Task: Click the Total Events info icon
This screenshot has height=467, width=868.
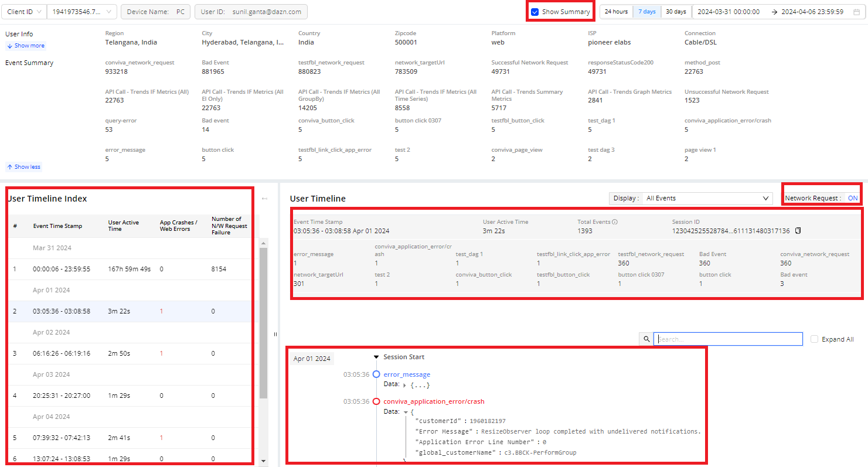Action: (x=614, y=222)
